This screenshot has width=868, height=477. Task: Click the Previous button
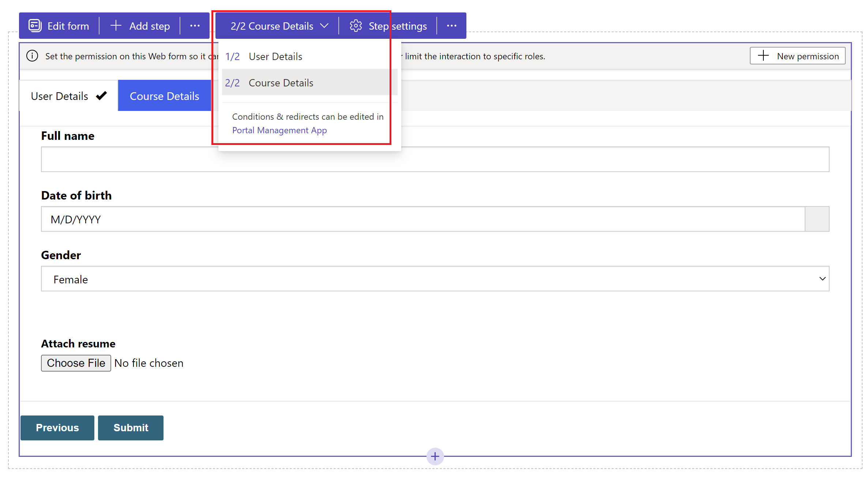(x=57, y=427)
